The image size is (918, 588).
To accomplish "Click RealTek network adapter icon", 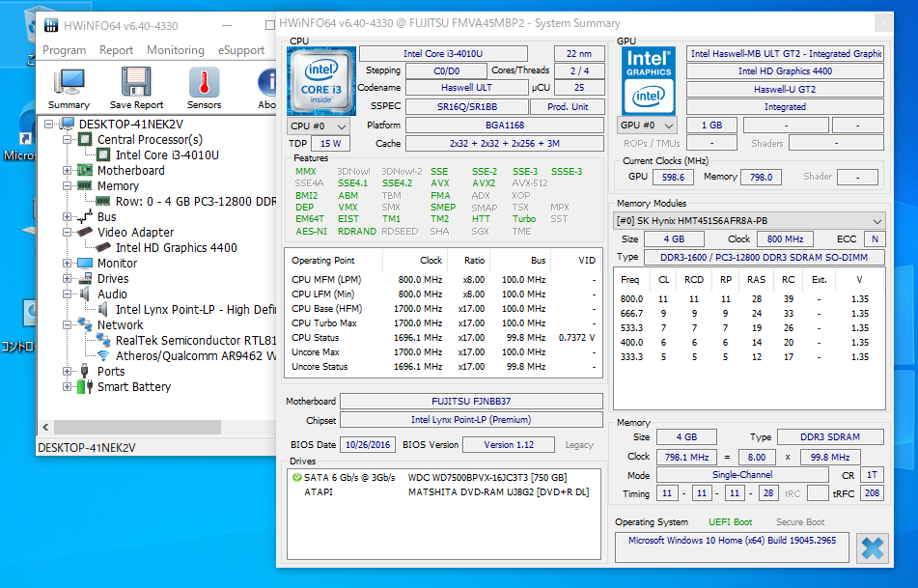I will point(103,340).
